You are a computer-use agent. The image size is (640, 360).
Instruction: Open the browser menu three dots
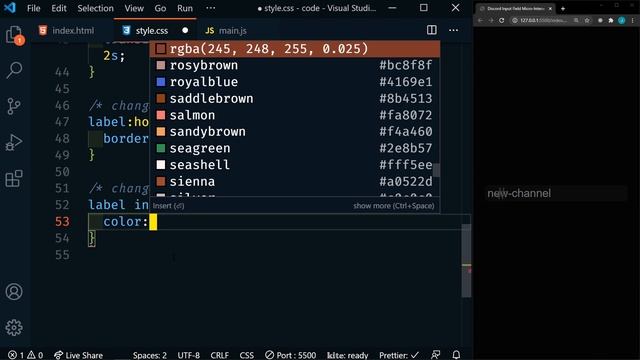[x=633, y=20]
